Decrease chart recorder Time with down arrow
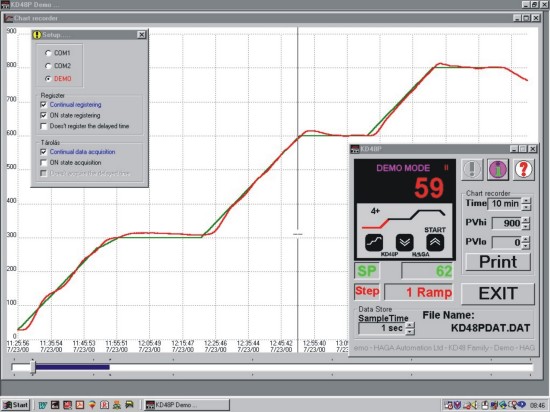 [x=526, y=207]
